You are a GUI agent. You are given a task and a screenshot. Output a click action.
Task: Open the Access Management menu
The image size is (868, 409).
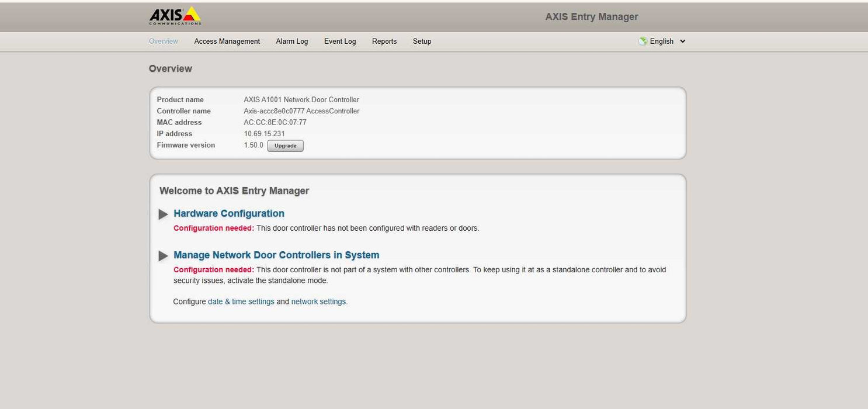(227, 41)
